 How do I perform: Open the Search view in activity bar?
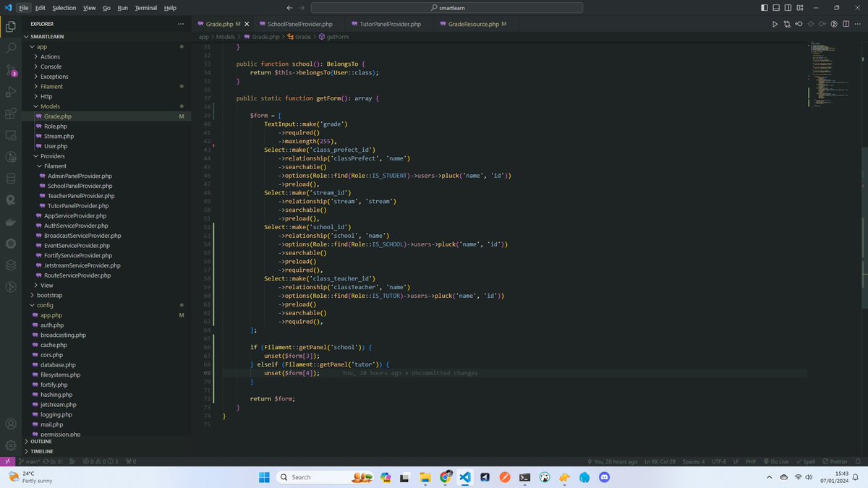click(11, 48)
